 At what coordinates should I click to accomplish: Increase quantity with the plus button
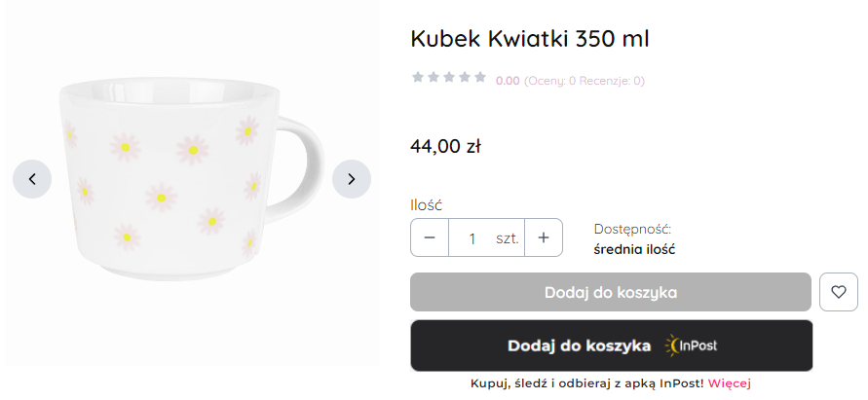pyautogui.click(x=544, y=237)
